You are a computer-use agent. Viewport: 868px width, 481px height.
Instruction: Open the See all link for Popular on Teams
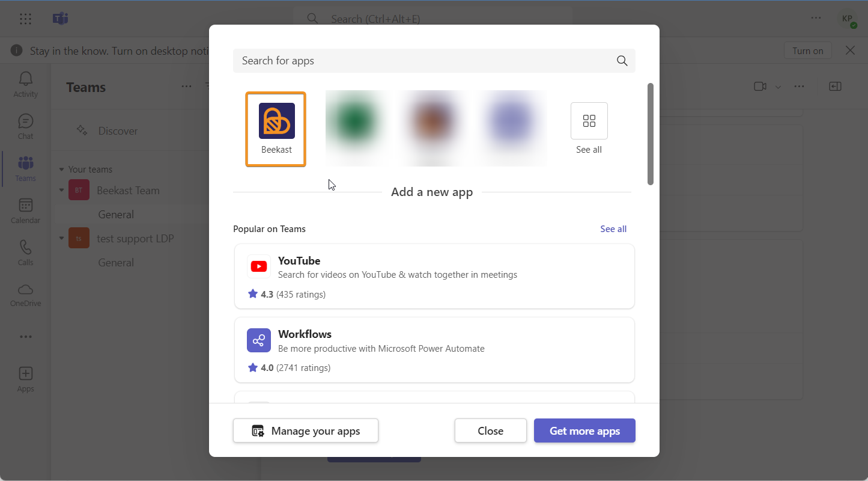613,229
